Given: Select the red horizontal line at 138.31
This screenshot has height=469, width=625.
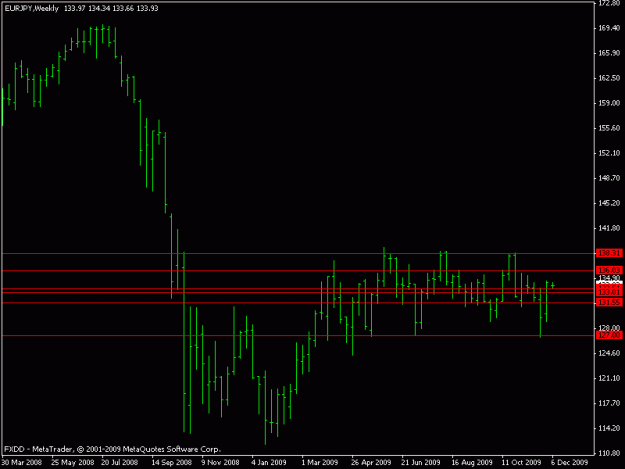Looking at the screenshot, I should tap(298, 253).
